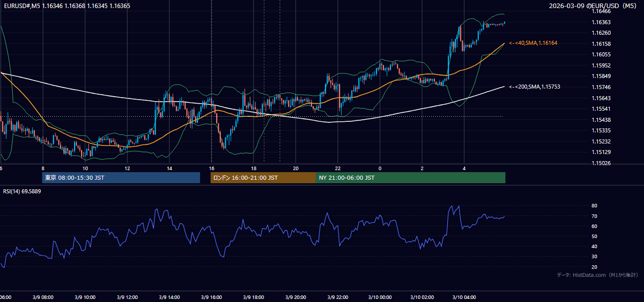
Task: Click hour label 12 under the price chart
Action: pos(127,168)
